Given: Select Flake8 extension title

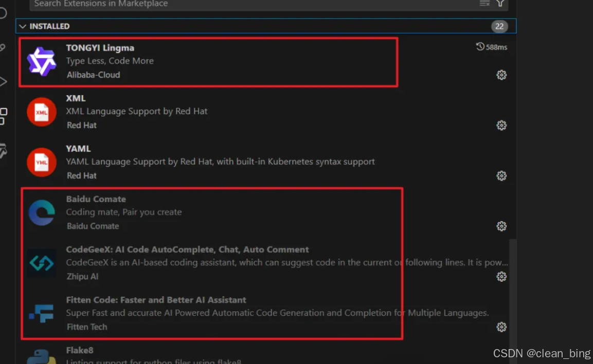Looking at the screenshot, I should (79, 350).
